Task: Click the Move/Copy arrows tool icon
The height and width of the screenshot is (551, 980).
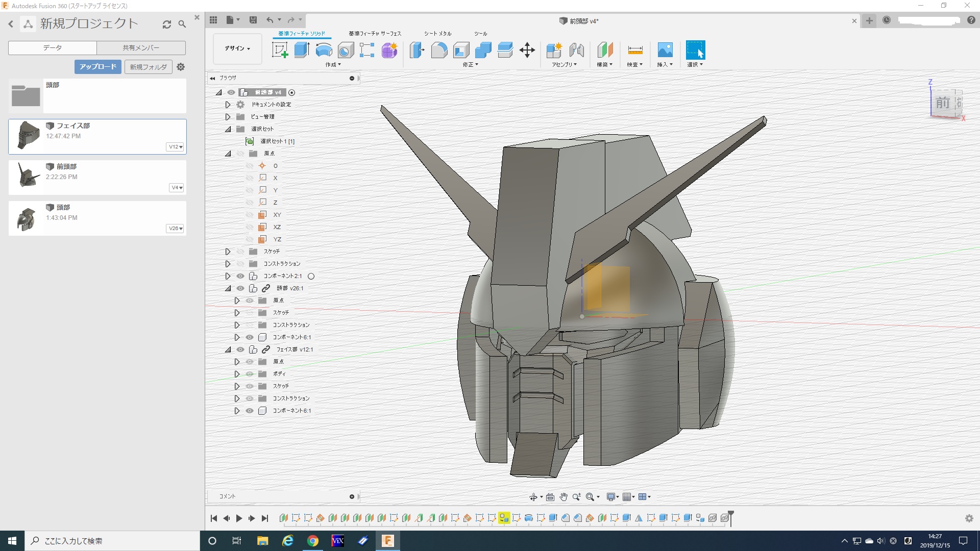Action: coord(527,50)
